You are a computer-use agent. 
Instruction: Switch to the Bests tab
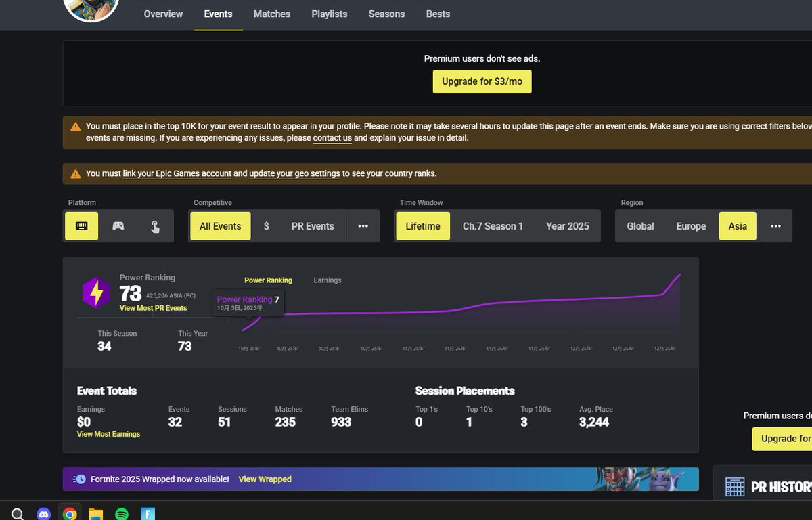tap(438, 14)
